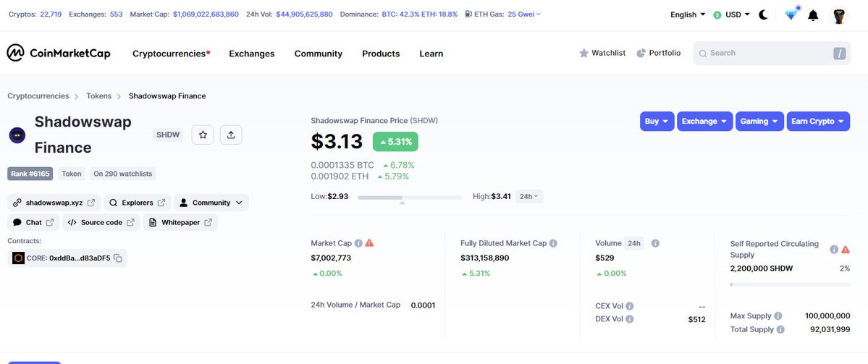Click Exchanges count 553
Image resolution: width=868 pixels, height=364 pixels.
click(117, 14)
